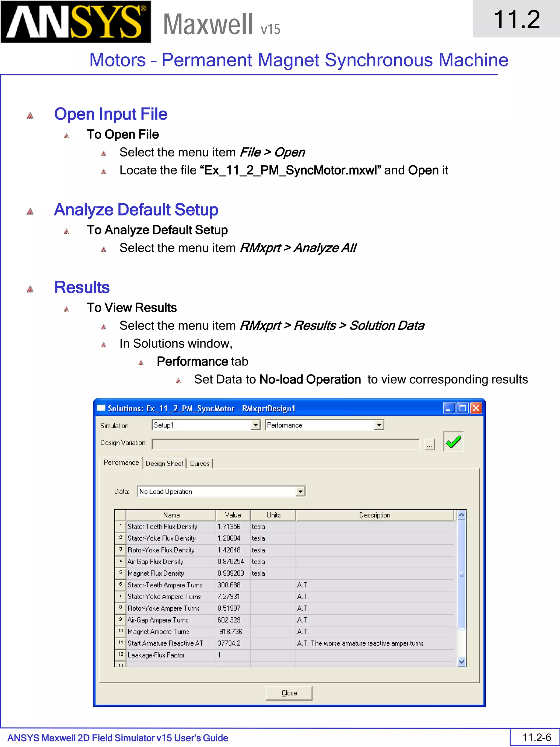Click row number 1 header in table
Screen dimensions: 560x747
point(120,527)
